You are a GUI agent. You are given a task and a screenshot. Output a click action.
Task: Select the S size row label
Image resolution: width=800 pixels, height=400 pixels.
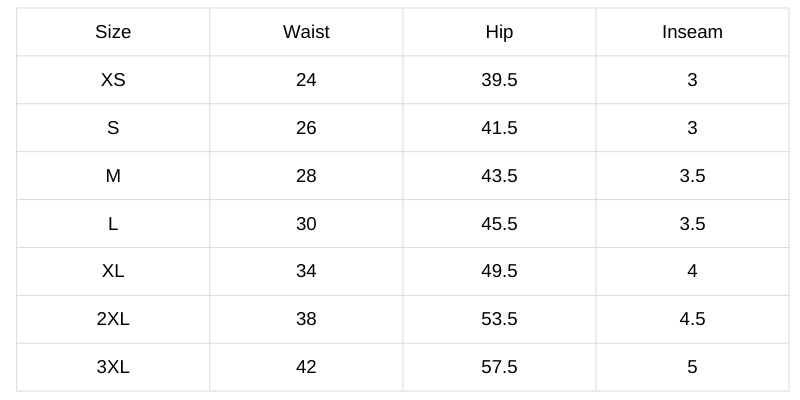coord(113,128)
